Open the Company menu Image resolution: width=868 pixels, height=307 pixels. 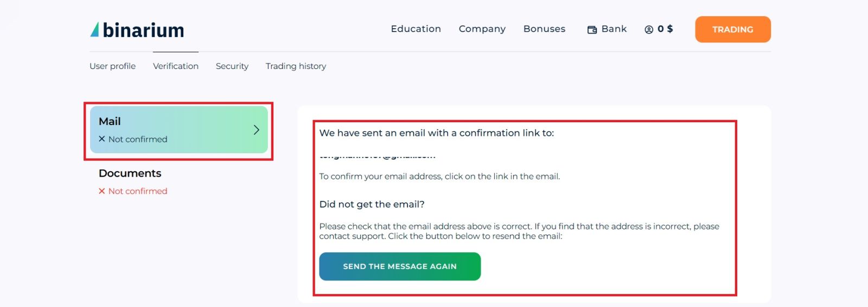point(482,29)
